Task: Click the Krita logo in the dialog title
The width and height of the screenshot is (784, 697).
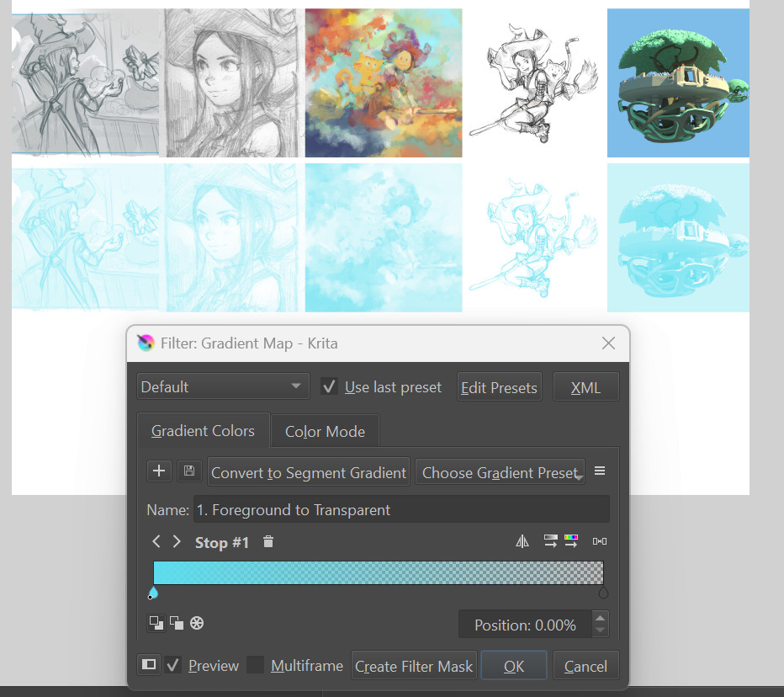Action: 146,343
